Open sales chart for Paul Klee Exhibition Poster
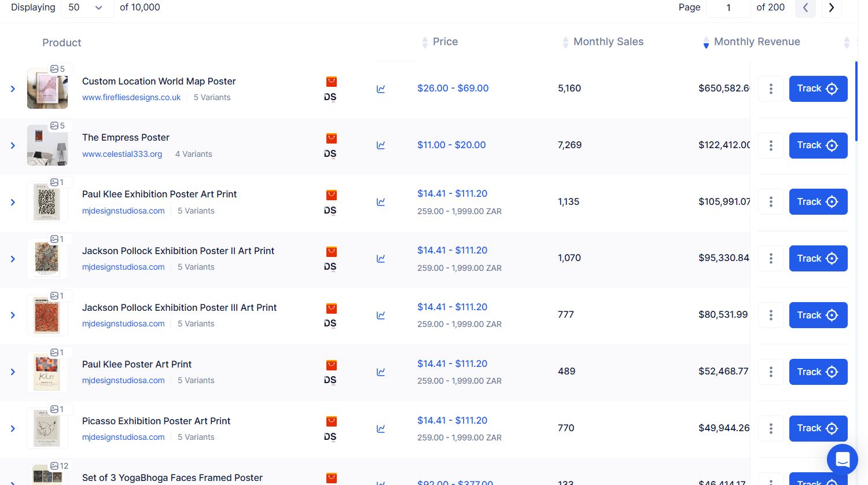868x485 pixels. click(x=381, y=202)
